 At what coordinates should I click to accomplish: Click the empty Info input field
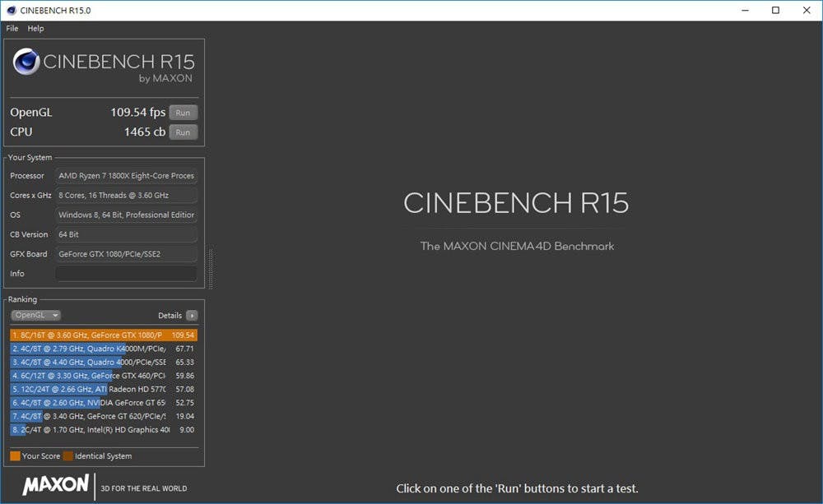point(126,274)
